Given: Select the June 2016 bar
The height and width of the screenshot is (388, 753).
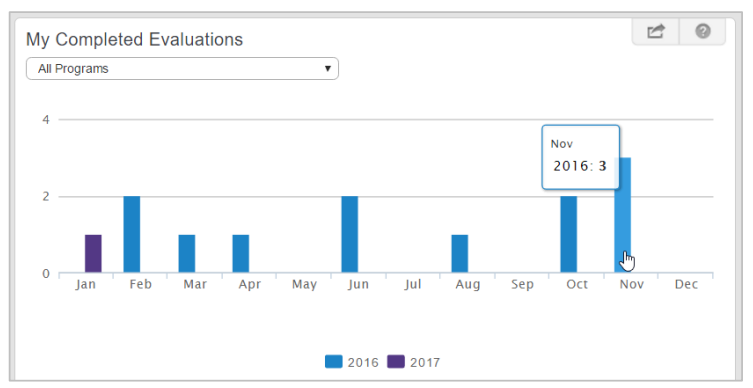Looking at the screenshot, I should pos(350,234).
